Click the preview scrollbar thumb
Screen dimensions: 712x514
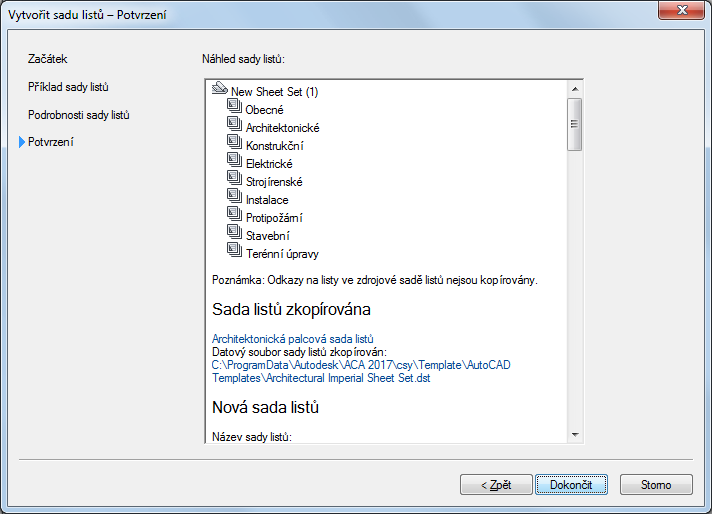pyautogui.click(x=574, y=124)
